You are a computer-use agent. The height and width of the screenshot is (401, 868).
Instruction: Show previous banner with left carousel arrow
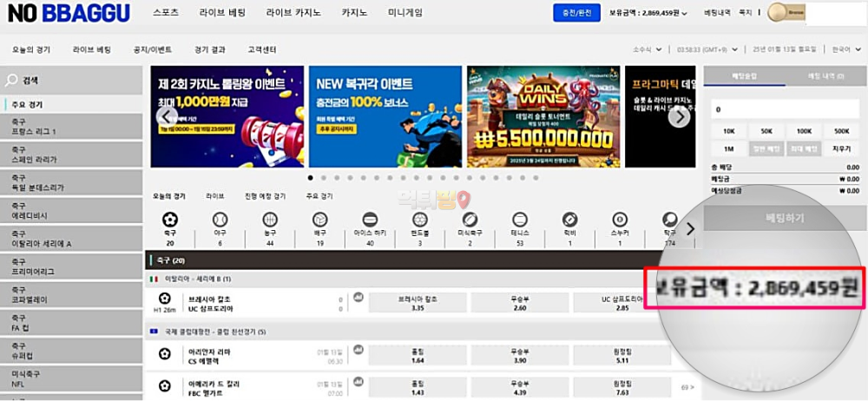click(167, 117)
